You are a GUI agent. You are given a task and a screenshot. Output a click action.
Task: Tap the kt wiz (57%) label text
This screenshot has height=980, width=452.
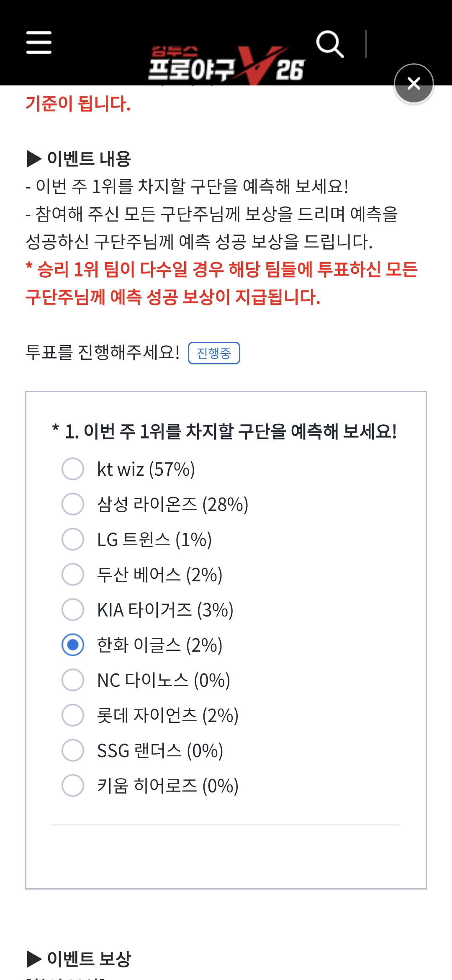[x=146, y=469]
